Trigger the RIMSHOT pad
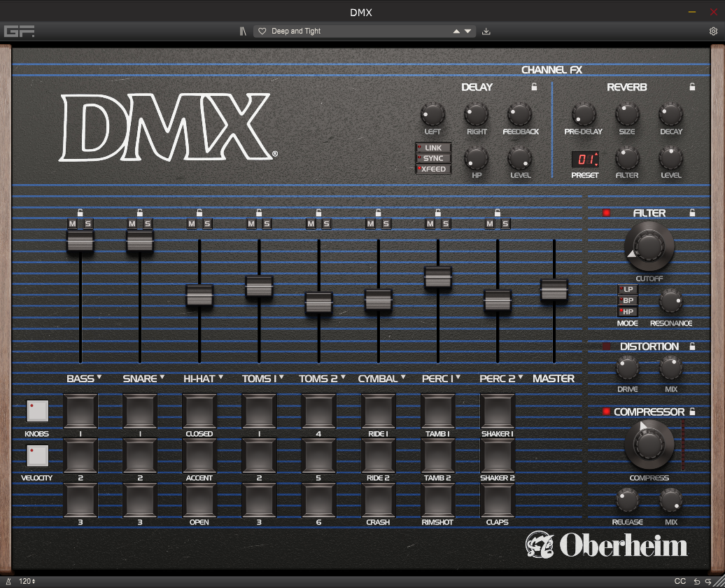 coord(438,500)
